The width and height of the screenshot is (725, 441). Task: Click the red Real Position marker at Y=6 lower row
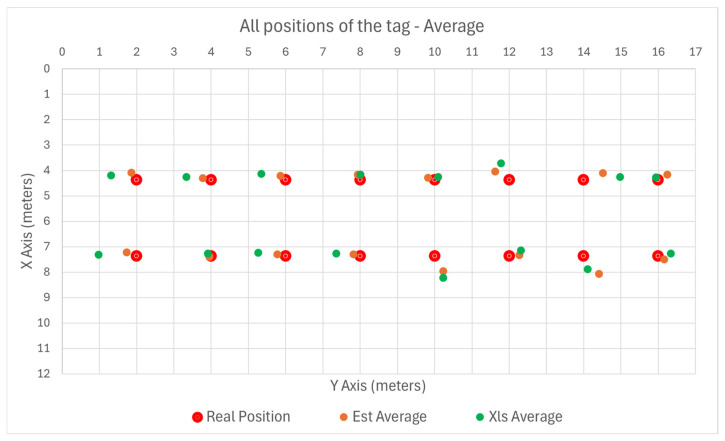point(285,256)
